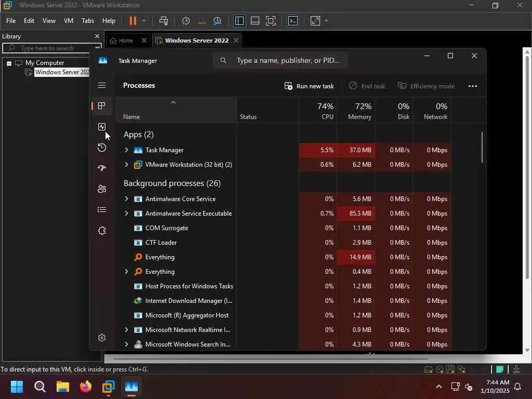Screen dimensions: 532x399
Task: Open VMware View menu
Action: click(x=49, y=21)
